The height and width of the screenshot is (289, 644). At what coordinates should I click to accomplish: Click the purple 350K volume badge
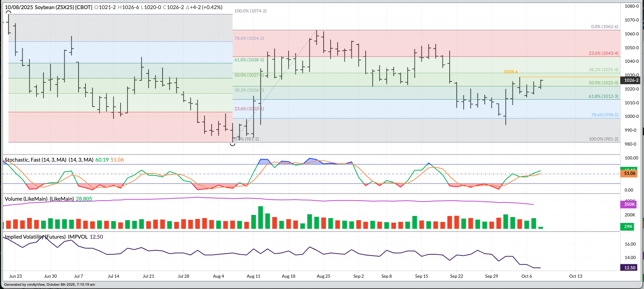(x=629, y=204)
